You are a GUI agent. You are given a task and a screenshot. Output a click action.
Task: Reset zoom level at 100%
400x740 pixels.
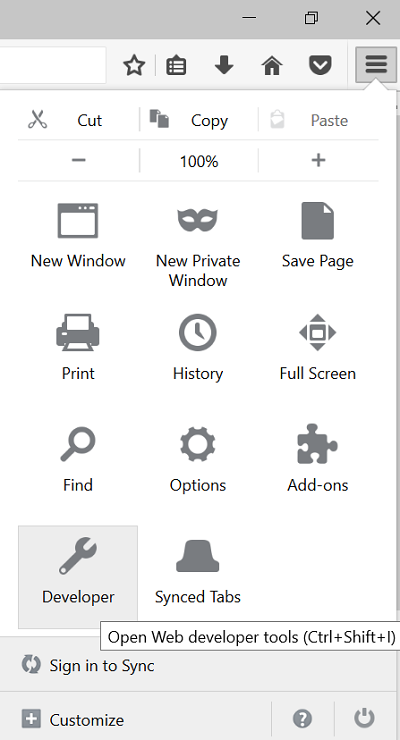point(199,161)
